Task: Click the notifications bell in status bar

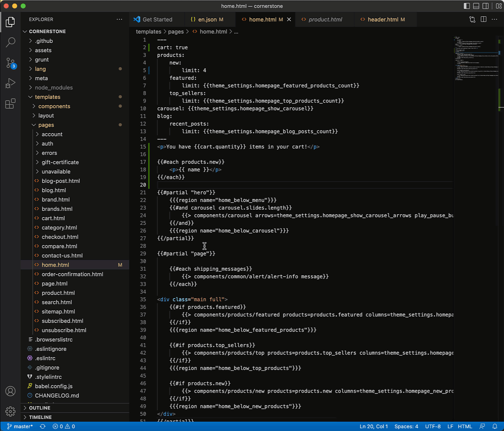Action: tap(495, 426)
